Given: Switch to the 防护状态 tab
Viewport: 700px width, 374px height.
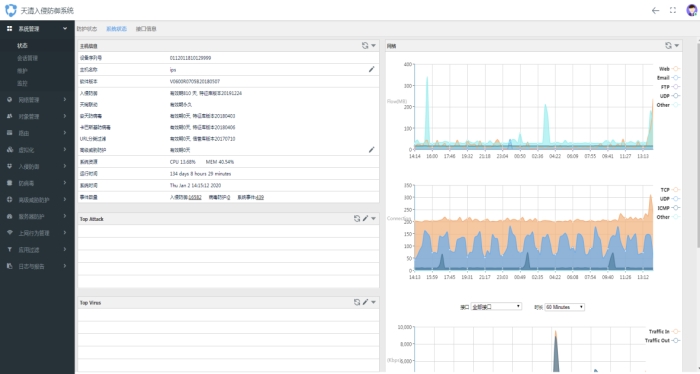Looking at the screenshot, I should (87, 29).
